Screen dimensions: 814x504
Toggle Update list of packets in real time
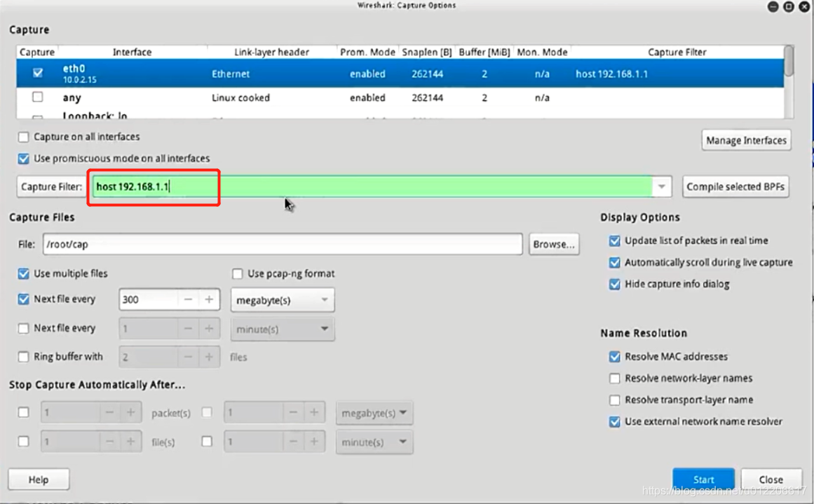tap(615, 241)
